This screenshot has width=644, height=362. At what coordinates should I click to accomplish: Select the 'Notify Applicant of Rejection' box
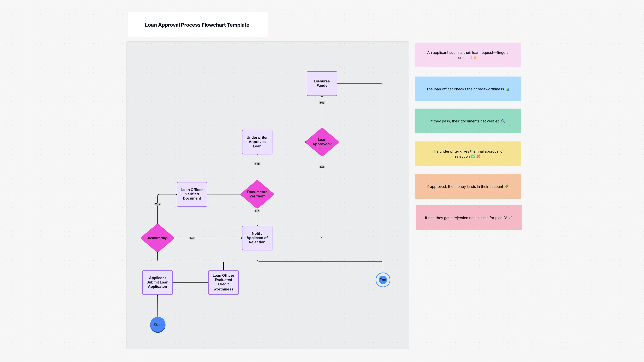coord(257,238)
